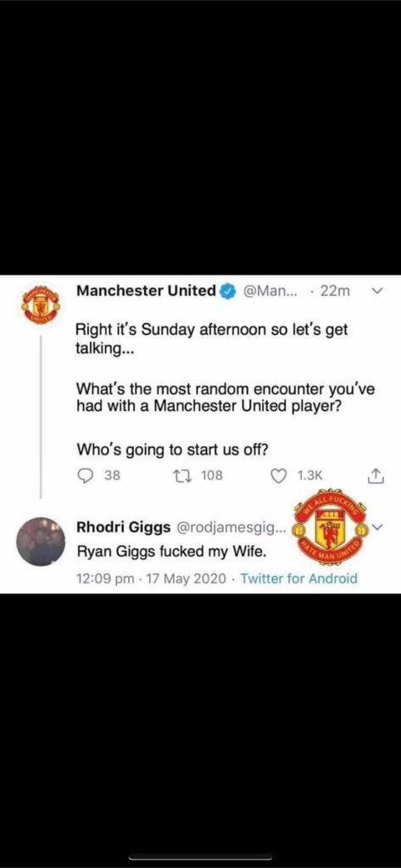Open the @rodjamesgig... handle
The height and width of the screenshot is (868, 401).
tap(231, 529)
